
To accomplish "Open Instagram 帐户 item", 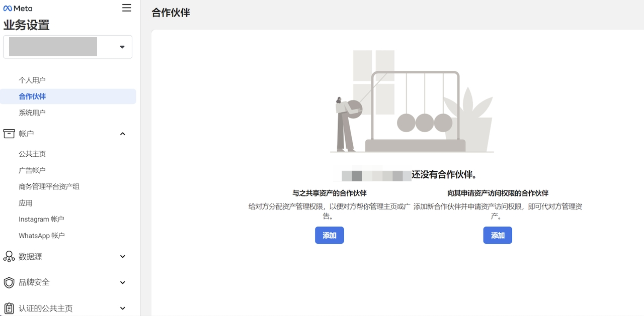I will (x=41, y=219).
